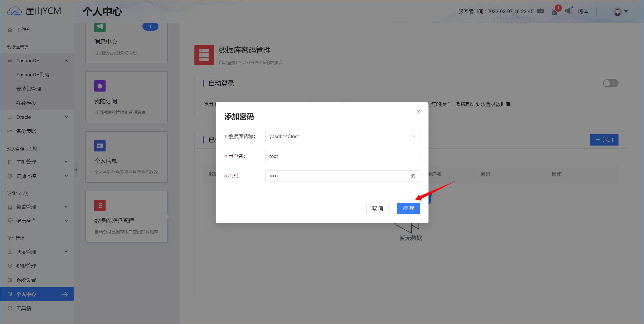Open the notifications bell with badge 1
644x324 pixels.
pyautogui.click(x=554, y=12)
